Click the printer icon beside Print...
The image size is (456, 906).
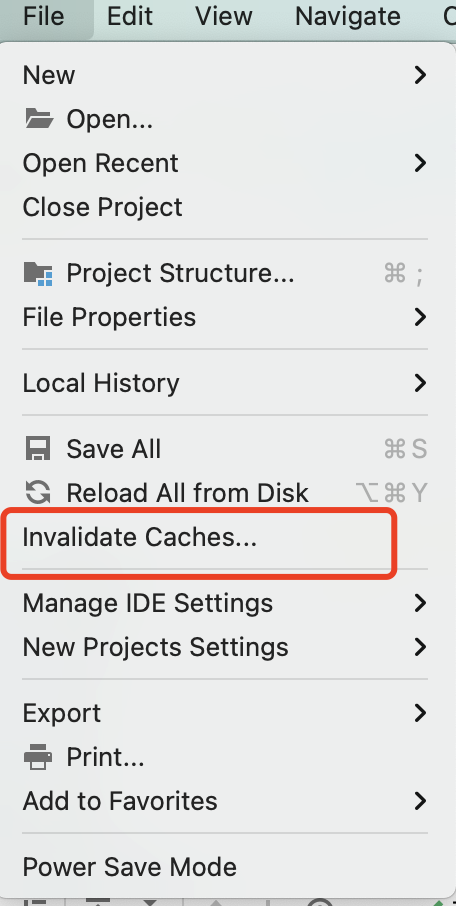click(38, 757)
